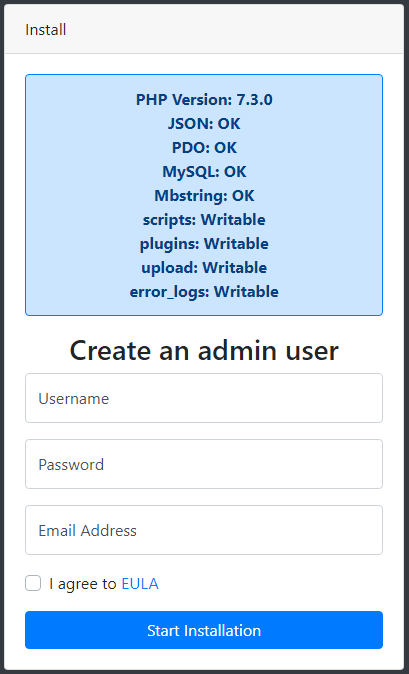This screenshot has height=674, width=409.
Task: Click the scripts: Writable status line
Action: click(204, 220)
